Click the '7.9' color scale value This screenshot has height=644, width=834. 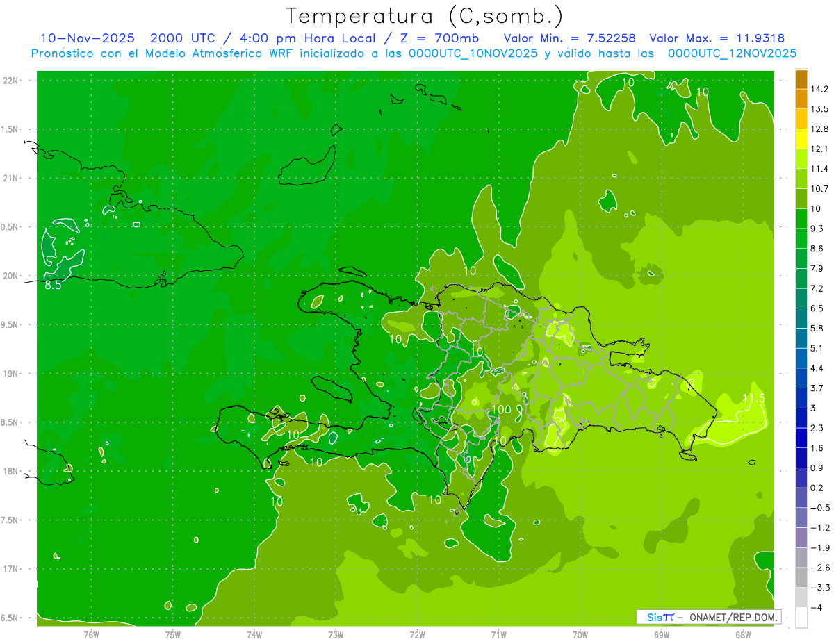pos(817,268)
